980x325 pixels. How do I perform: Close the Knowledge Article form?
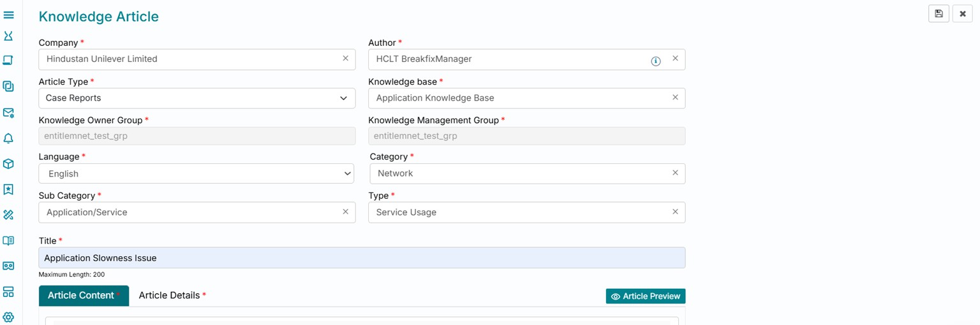[x=963, y=14]
